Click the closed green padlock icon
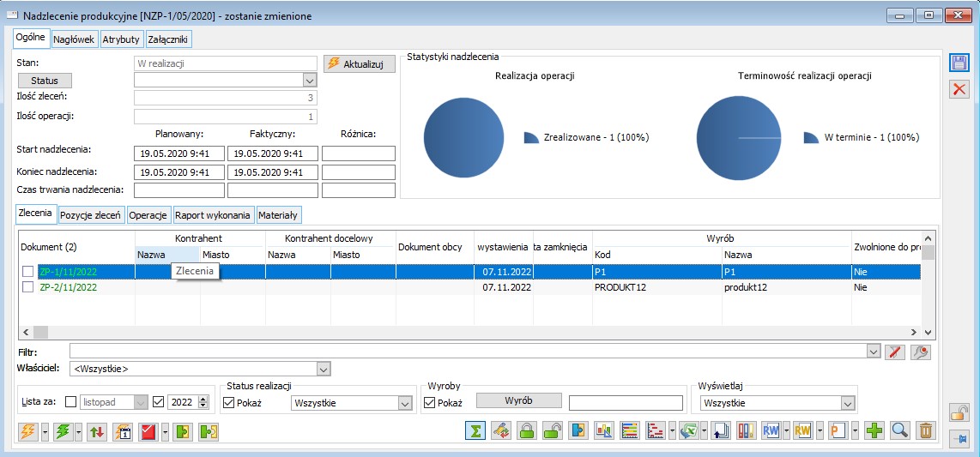 (x=527, y=430)
